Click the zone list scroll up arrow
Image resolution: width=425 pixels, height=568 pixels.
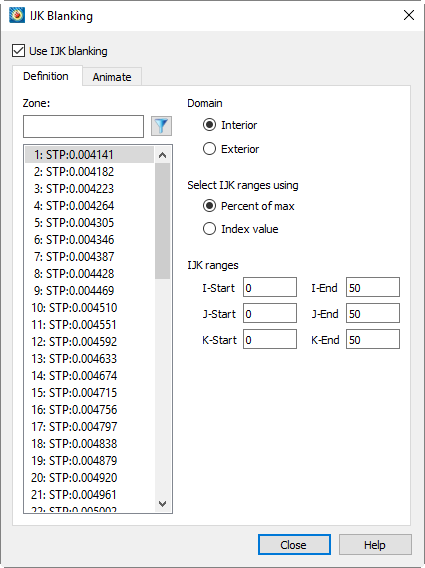(x=162, y=155)
